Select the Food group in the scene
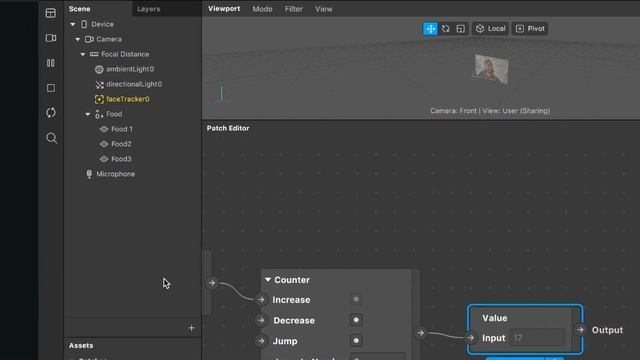Image resolution: width=640 pixels, height=360 pixels. tap(114, 114)
